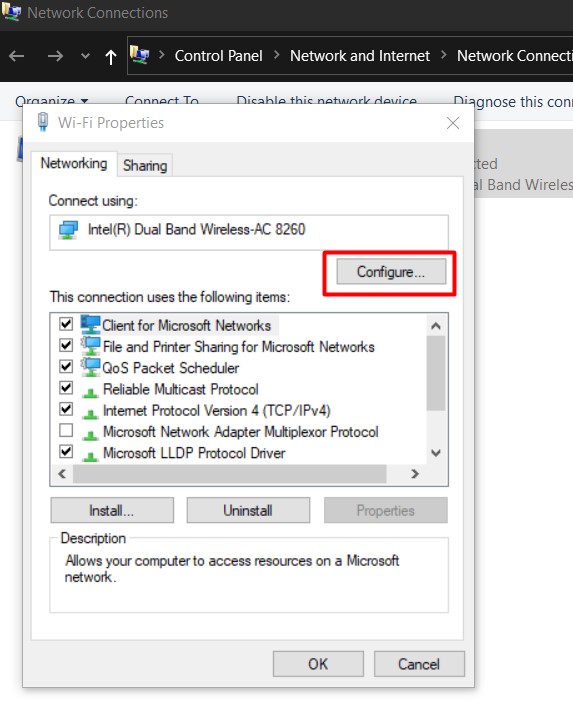Click the grayed Properties button
The image size is (573, 704).
385,510
